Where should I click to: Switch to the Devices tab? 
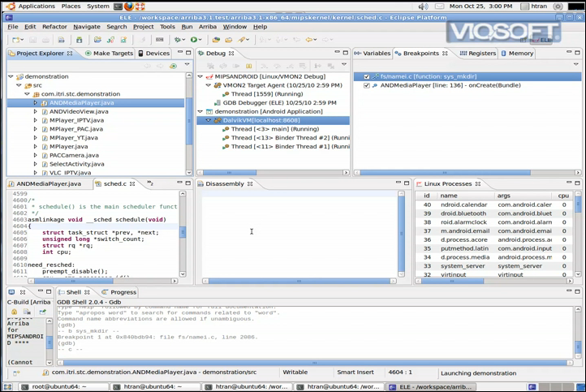point(154,54)
